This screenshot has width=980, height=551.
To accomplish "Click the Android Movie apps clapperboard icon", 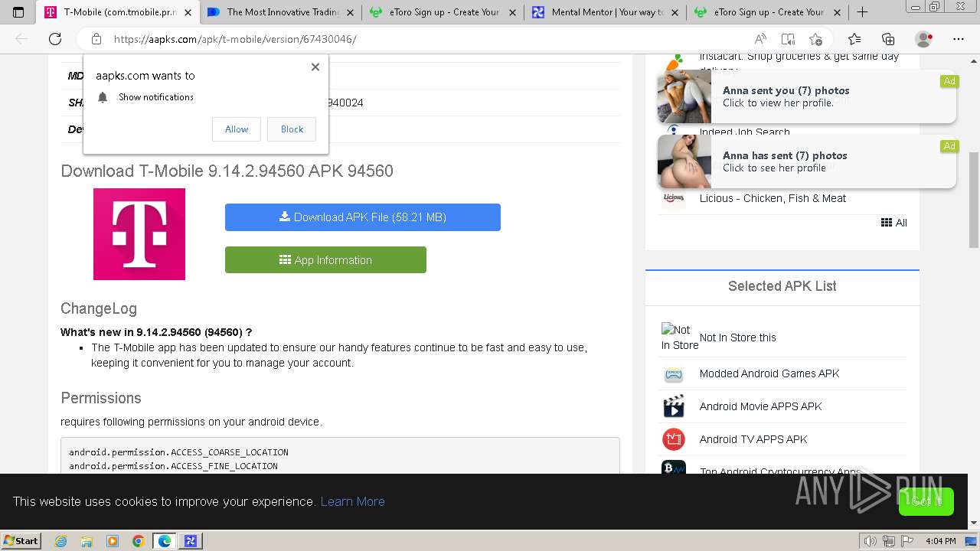I will 674,406.
